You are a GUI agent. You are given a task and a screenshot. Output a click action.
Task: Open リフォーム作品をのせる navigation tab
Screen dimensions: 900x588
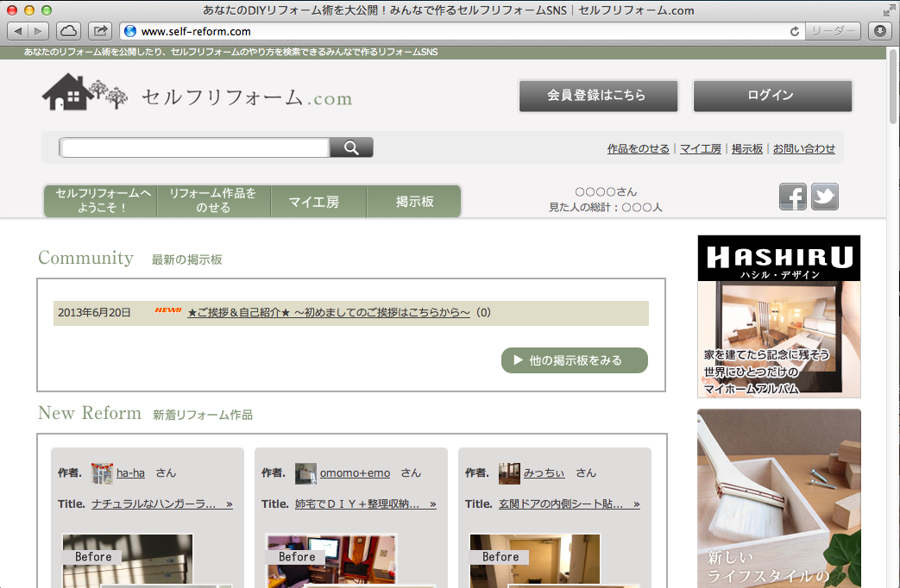pyautogui.click(x=213, y=201)
